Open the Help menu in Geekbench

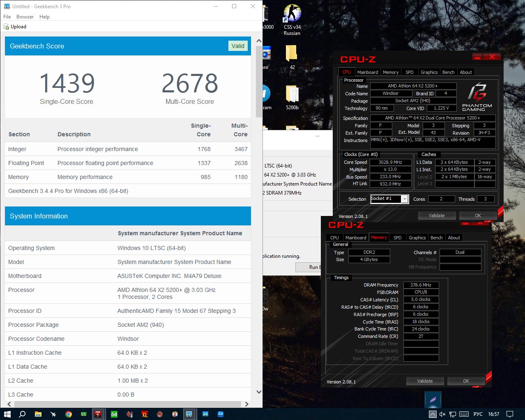(x=44, y=17)
